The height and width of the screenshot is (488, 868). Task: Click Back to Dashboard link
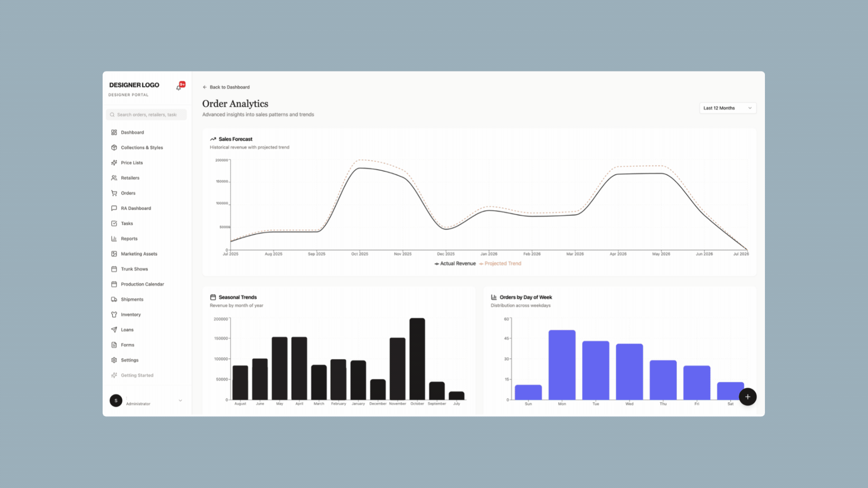pos(226,87)
